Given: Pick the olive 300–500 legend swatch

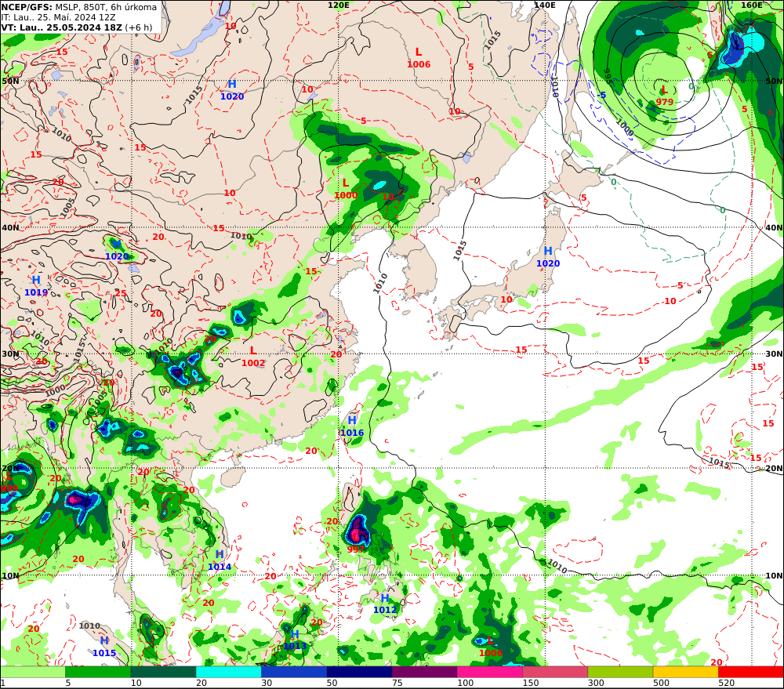Looking at the screenshot, I should click(x=620, y=672).
